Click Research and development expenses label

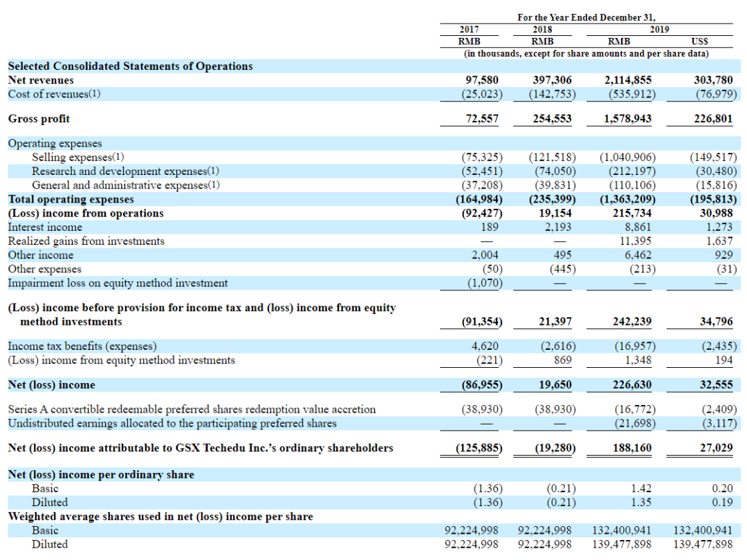[x=125, y=171]
